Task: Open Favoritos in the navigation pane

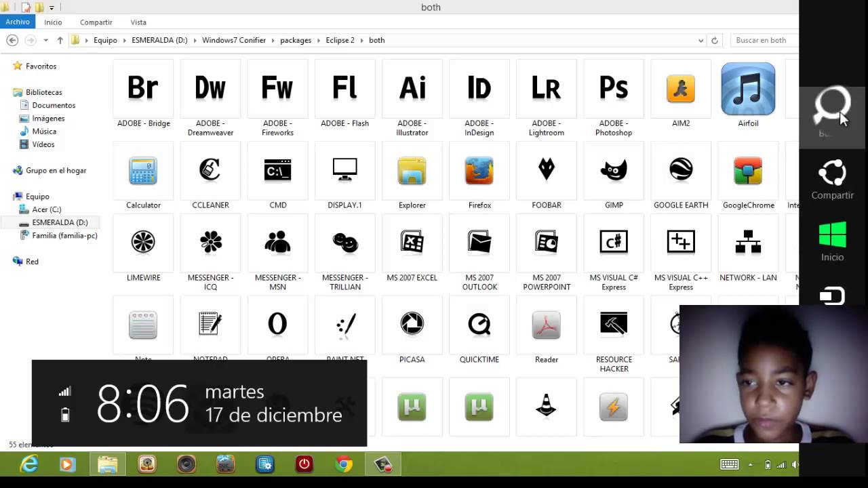Action: point(41,66)
